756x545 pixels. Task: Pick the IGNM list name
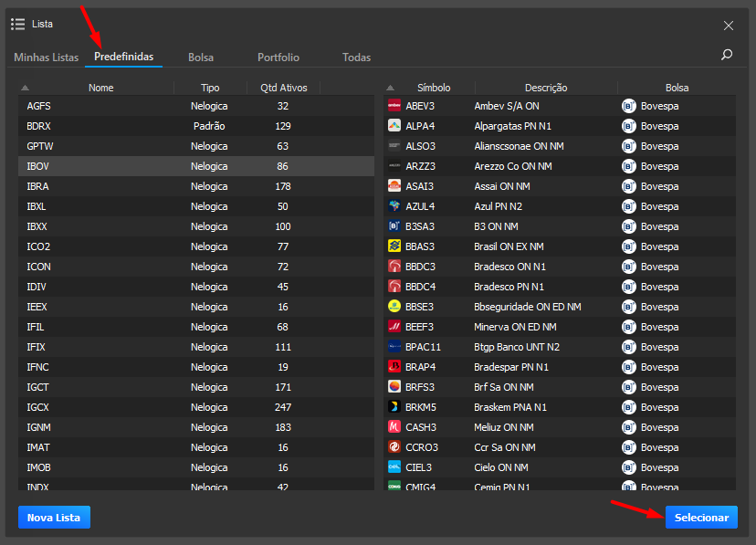(x=38, y=427)
